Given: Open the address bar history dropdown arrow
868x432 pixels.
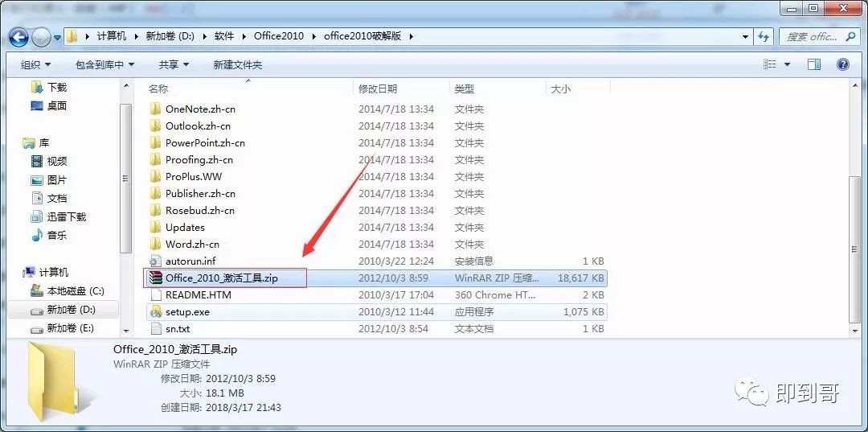Looking at the screenshot, I should 746,36.
